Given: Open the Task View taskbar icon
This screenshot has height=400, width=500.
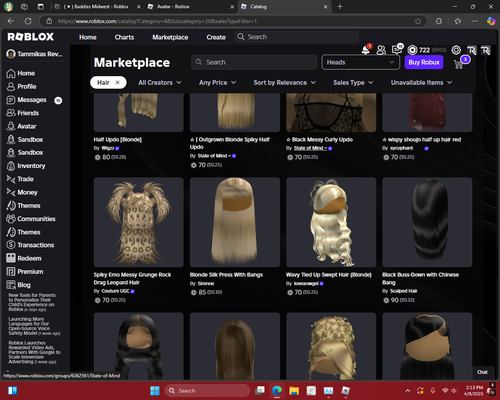Looking at the screenshot, I should pyautogui.click(x=260, y=391).
